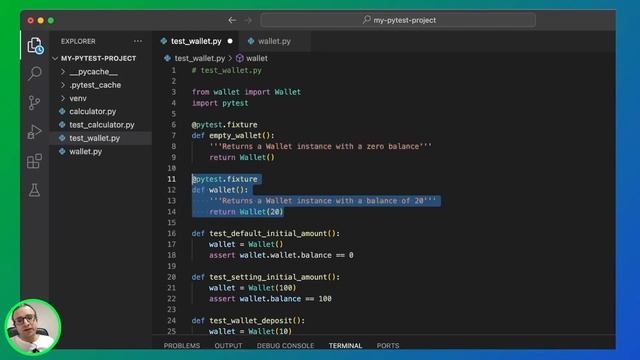Click unsaved dot on test_wallet.py tab
640x360 pixels.
230,41
